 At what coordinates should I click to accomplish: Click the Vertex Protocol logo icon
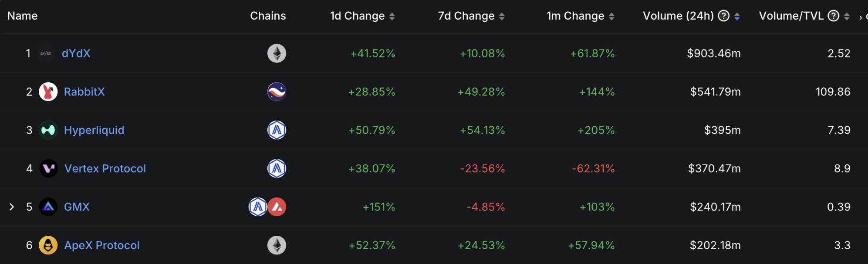click(48, 168)
